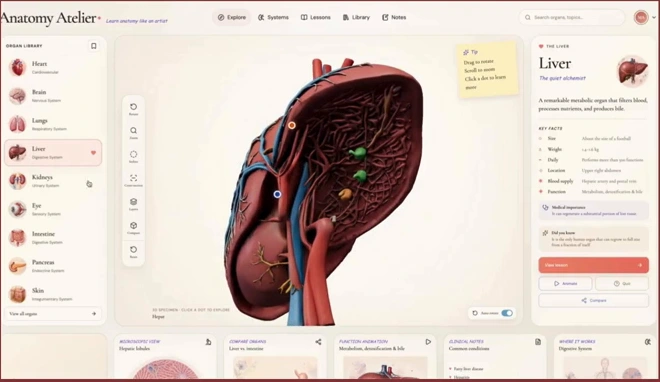
Task: Select the Rotate tool in viewer toolbar
Action: coord(133,109)
